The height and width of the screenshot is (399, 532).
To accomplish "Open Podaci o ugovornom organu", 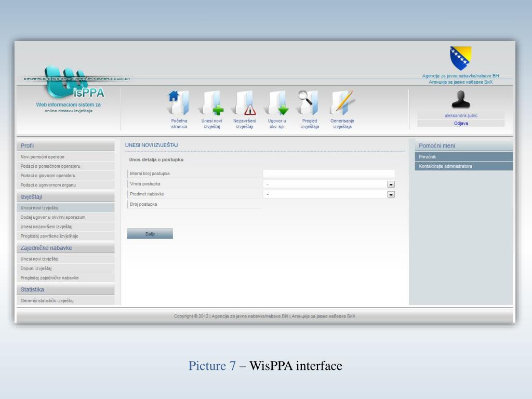I will [x=65, y=185].
